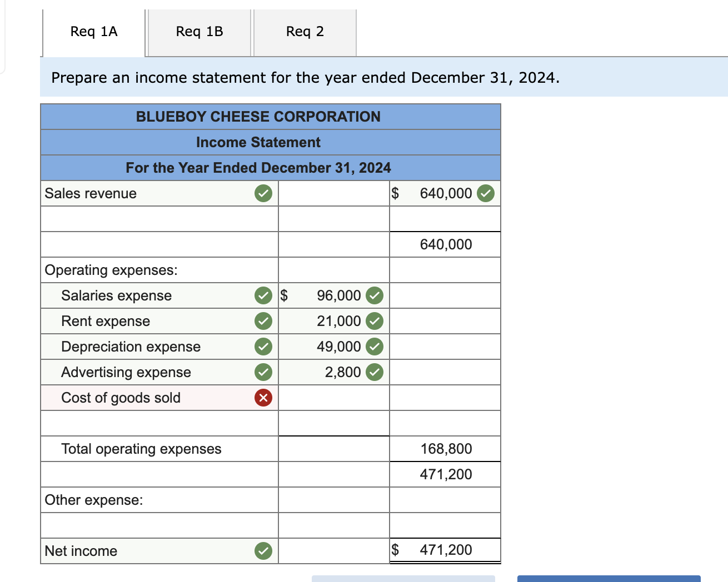Click the checkmark after the 2,800 amount
The image size is (728, 582).
point(374,372)
